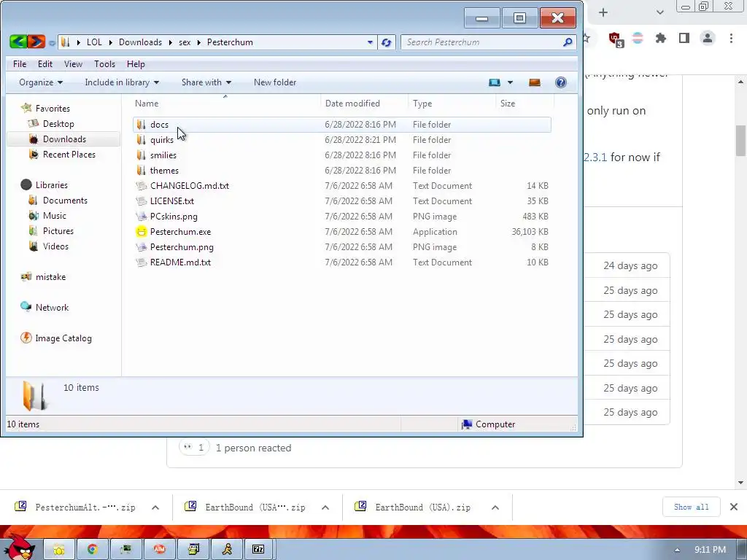Click the Angry Birds Start button
Screen dimensions: 747x560
[x=19, y=547]
